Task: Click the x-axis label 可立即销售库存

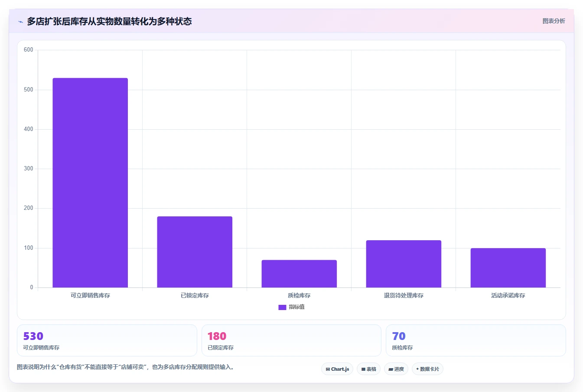Action: [x=90, y=296]
